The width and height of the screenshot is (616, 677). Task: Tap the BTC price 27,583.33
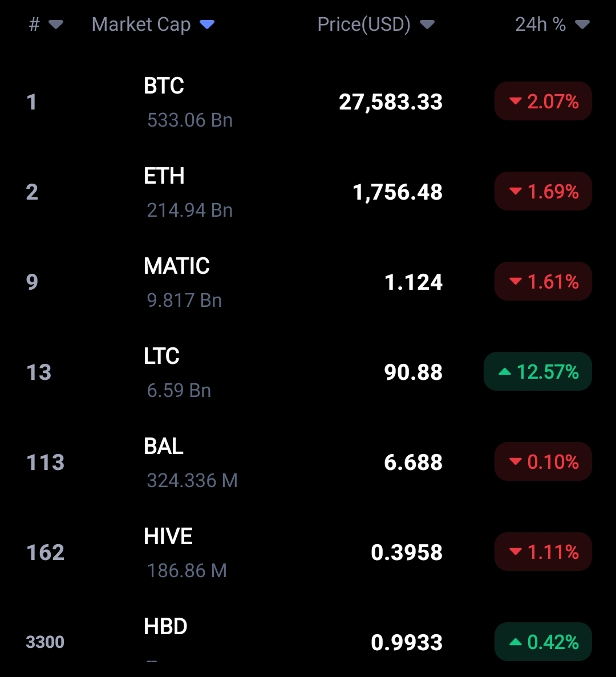tap(391, 102)
